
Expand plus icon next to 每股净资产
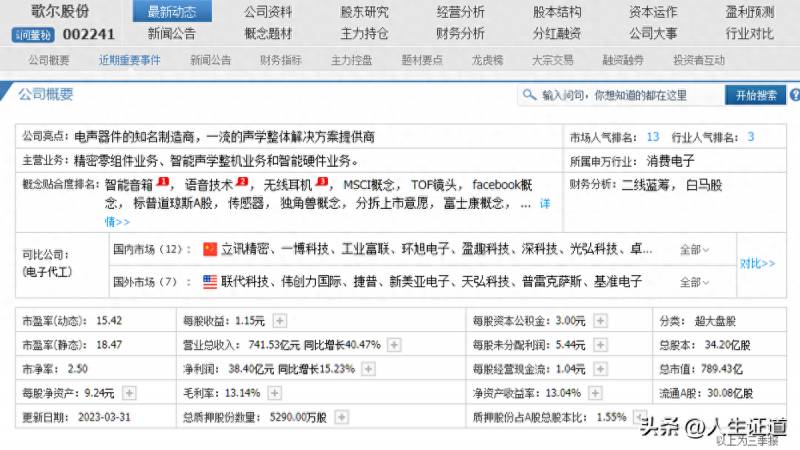[x=130, y=393]
